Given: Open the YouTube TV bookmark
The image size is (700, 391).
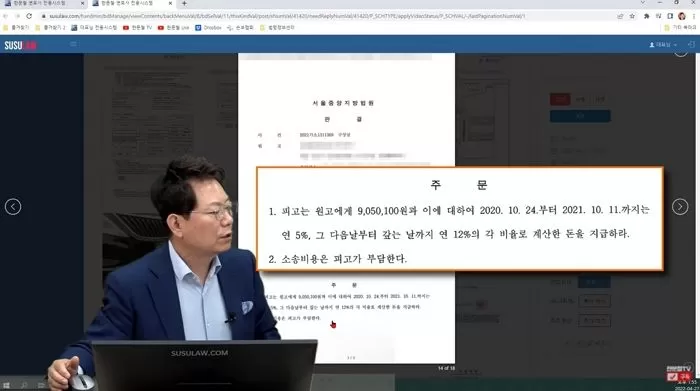Looking at the screenshot, I should pyautogui.click(x=138, y=28).
